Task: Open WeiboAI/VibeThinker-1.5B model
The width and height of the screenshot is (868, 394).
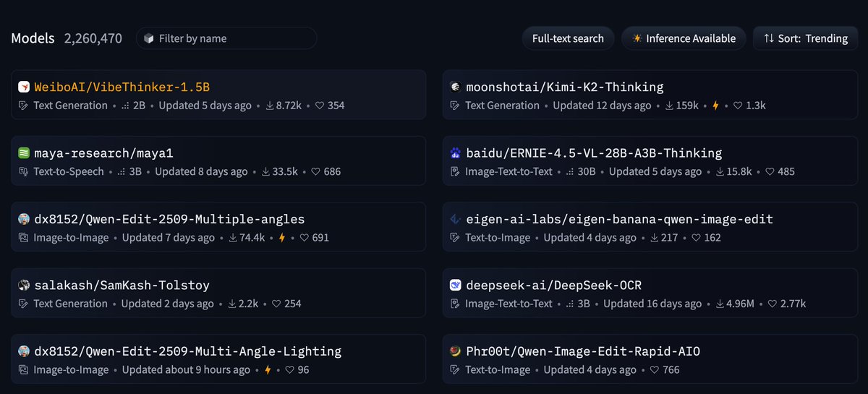Action: click(122, 87)
